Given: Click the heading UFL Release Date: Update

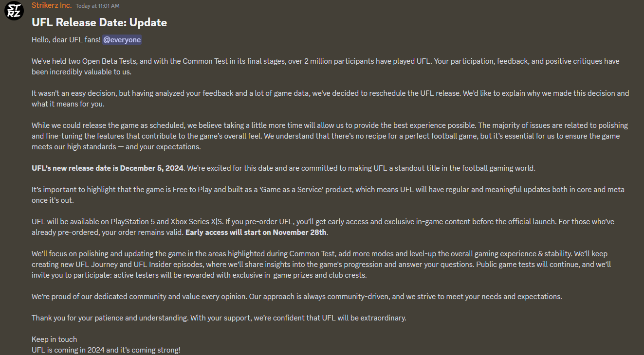Looking at the screenshot, I should (99, 22).
